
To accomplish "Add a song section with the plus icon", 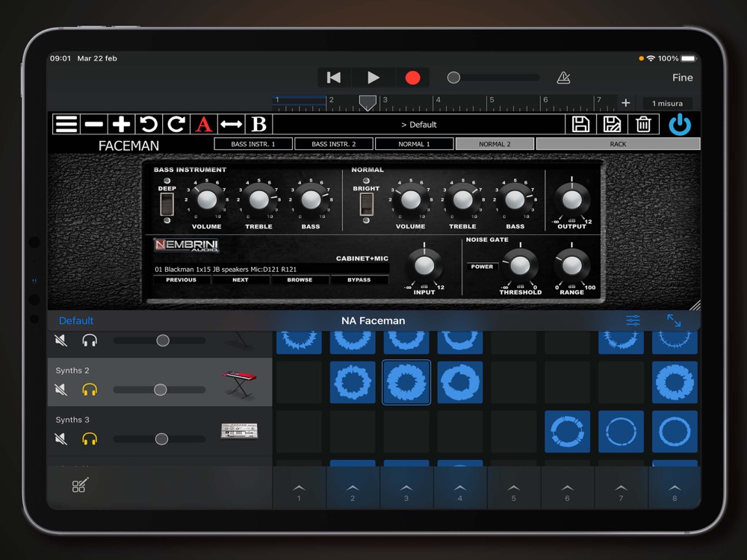I will coord(625,103).
